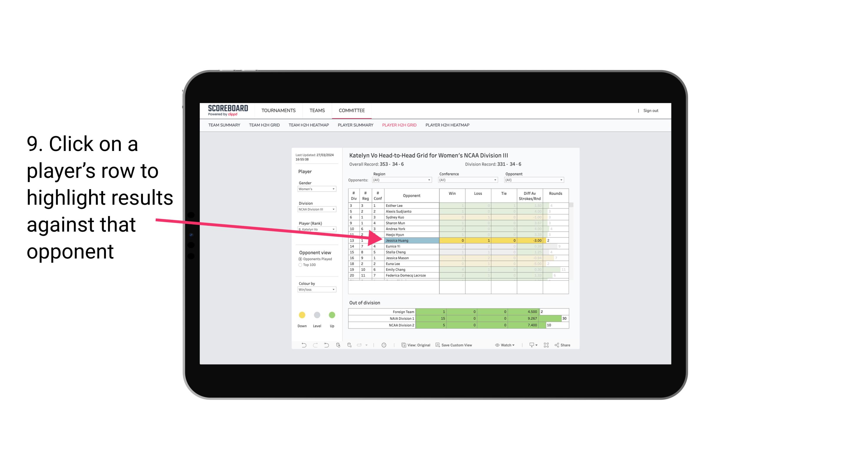This screenshot has height=467, width=868.
Task: Toggle Win/Loss colour by option
Action: point(316,291)
